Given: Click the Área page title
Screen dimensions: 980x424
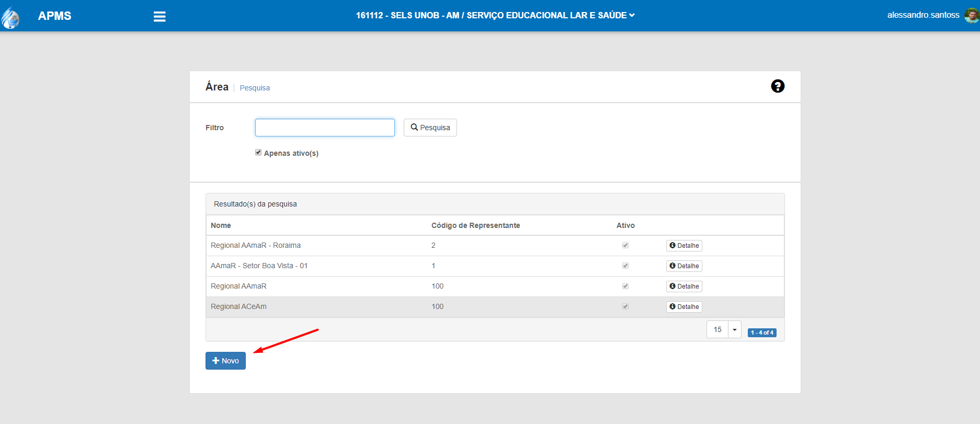Looking at the screenshot, I should 217,87.
